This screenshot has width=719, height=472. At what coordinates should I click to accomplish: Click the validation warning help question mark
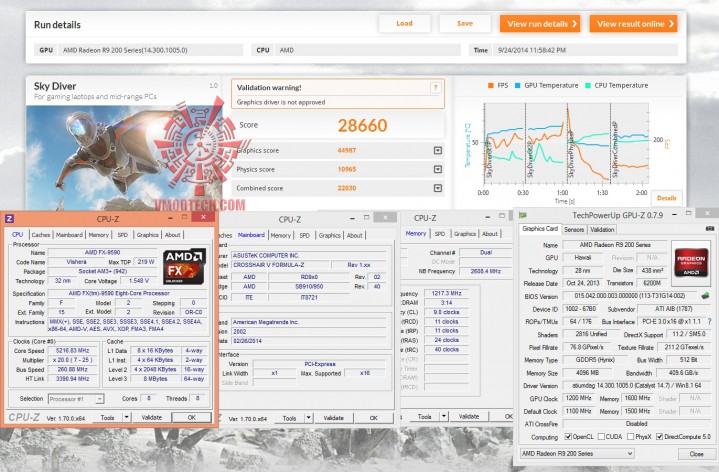coord(435,87)
